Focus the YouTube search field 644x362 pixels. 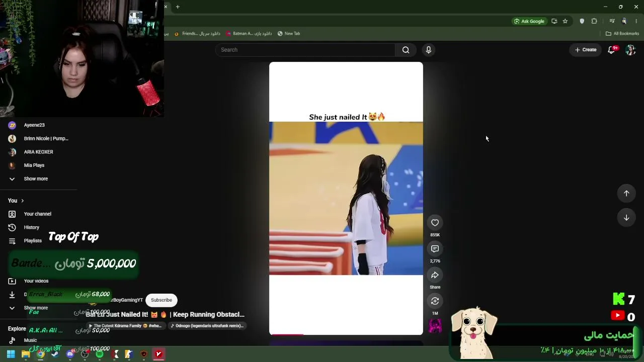click(x=305, y=50)
